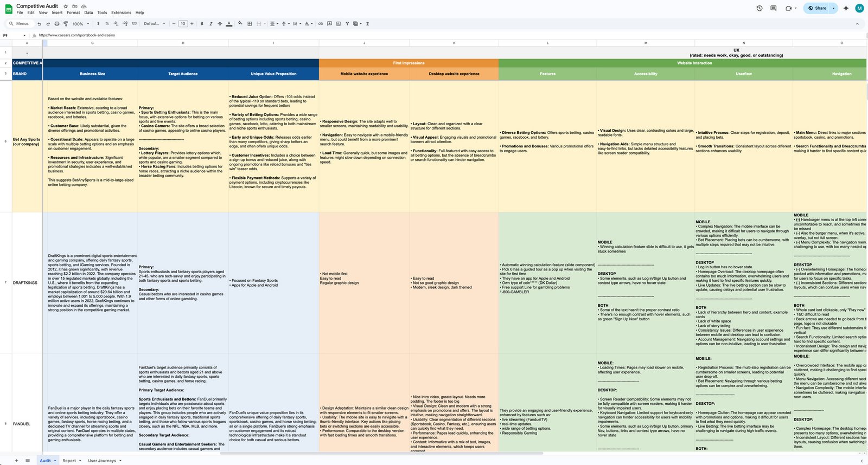Open the vertical align dropdown

point(285,24)
